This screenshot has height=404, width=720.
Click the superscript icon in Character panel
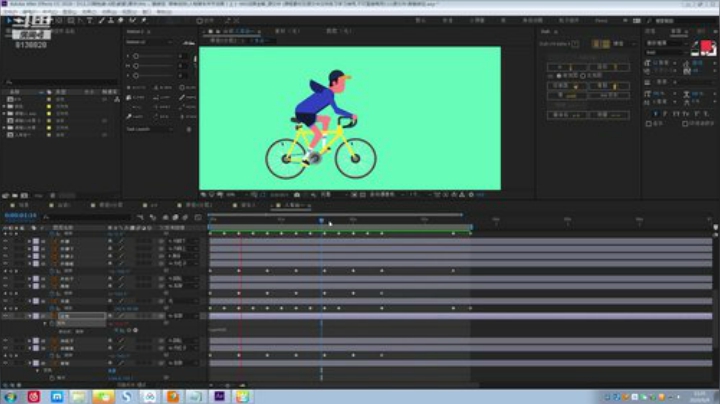(x=697, y=113)
